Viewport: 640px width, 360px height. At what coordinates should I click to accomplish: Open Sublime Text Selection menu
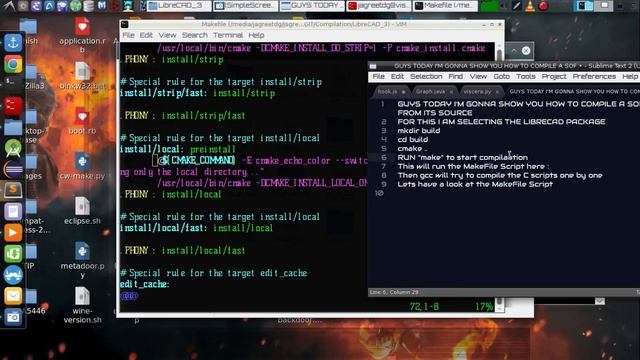pos(426,76)
